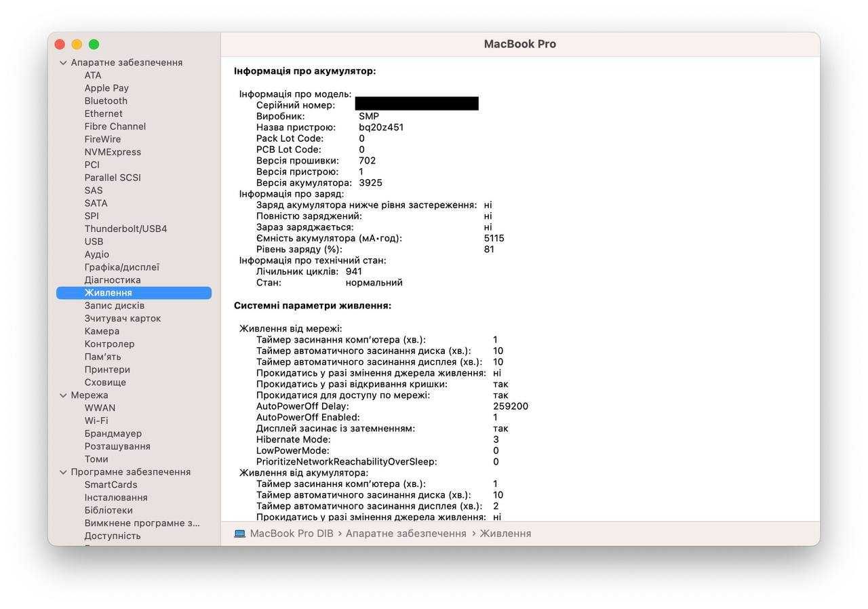Screen dimensions: 868x609
Task: Click the MacBook Pro window title
Action: coord(520,44)
